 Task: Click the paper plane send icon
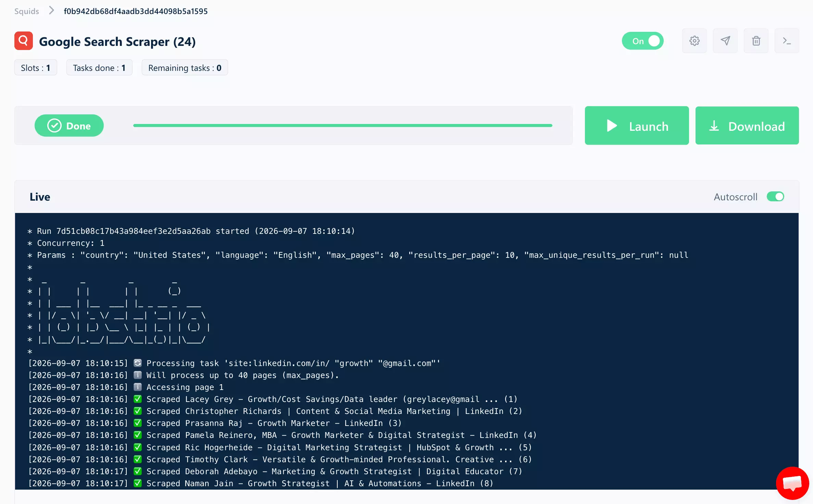click(x=725, y=41)
